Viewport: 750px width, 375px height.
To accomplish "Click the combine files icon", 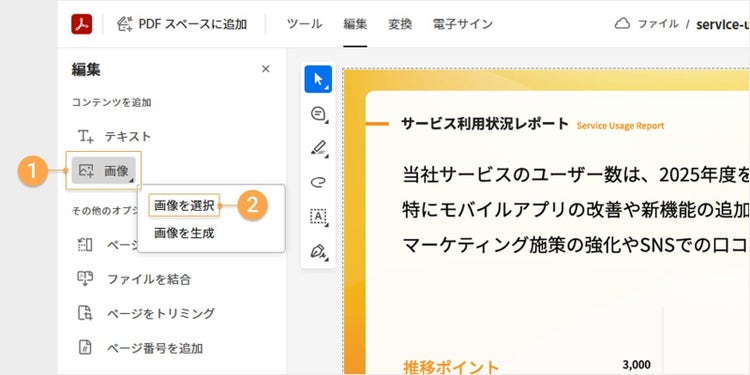I will 85,278.
